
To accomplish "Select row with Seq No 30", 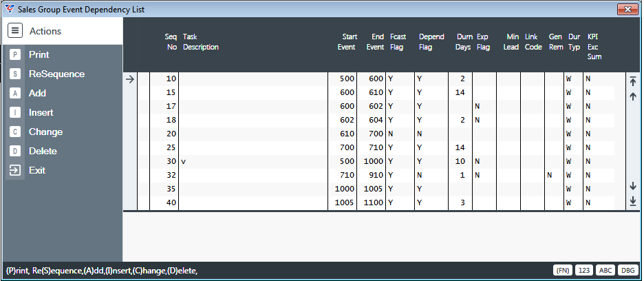I will 376,162.
